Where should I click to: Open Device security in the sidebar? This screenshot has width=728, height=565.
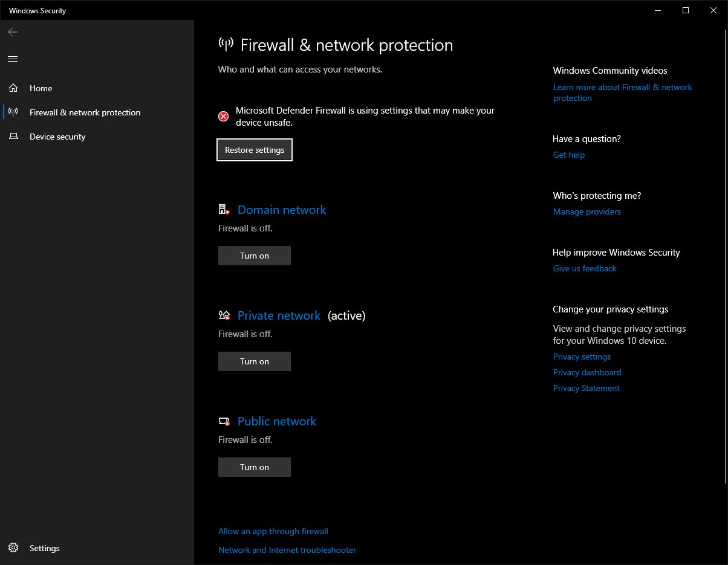point(97,137)
